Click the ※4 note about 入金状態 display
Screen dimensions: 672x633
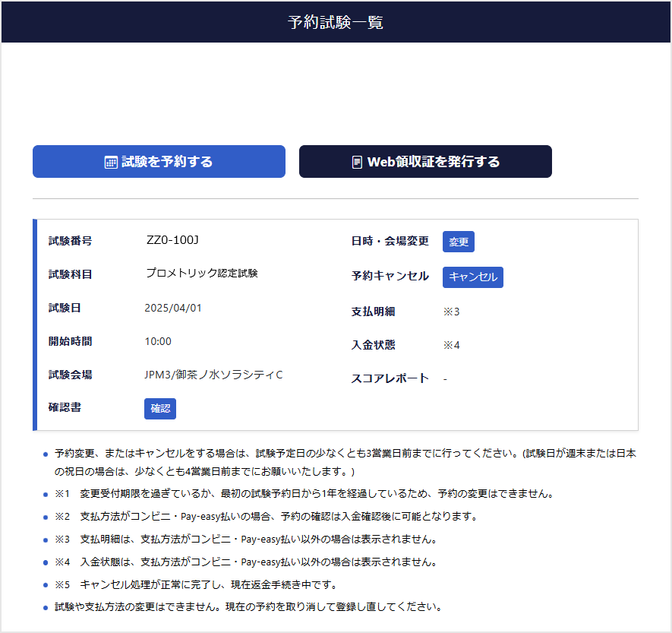246,562
